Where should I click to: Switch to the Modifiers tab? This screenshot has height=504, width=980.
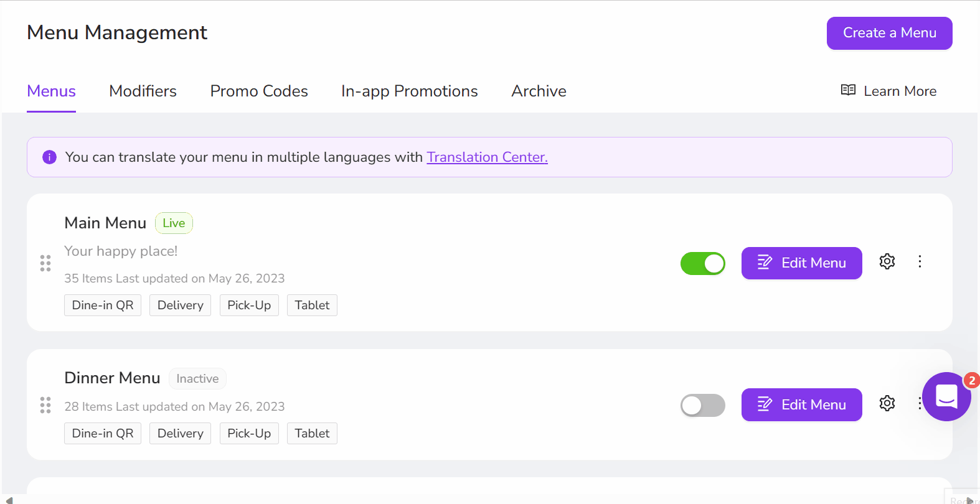coord(143,91)
